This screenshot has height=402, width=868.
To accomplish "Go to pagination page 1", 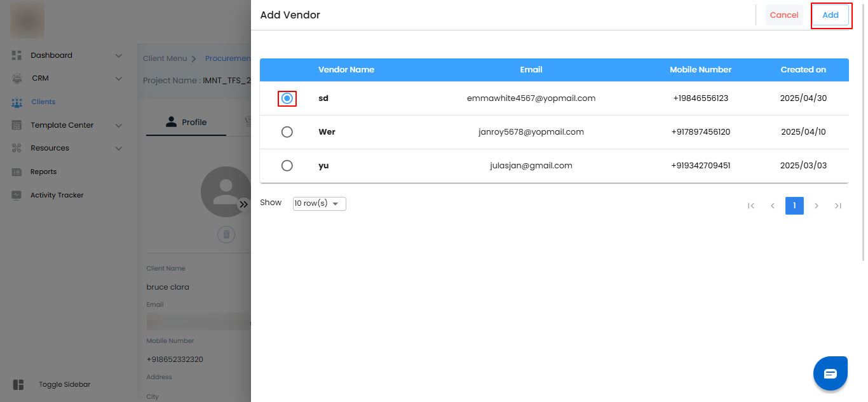I will click(x=794, y=206).
